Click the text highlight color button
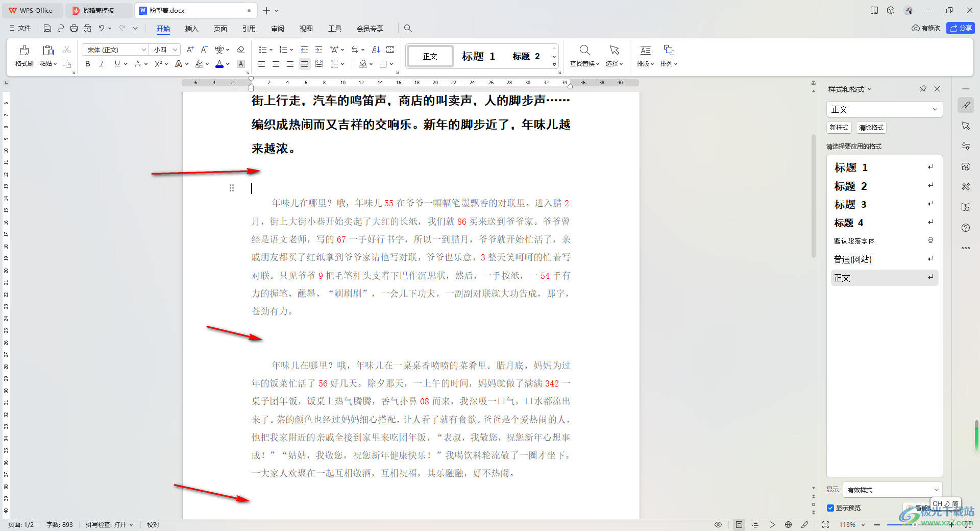The height and width of the screenshot is (531, 980). pos(199,64)
